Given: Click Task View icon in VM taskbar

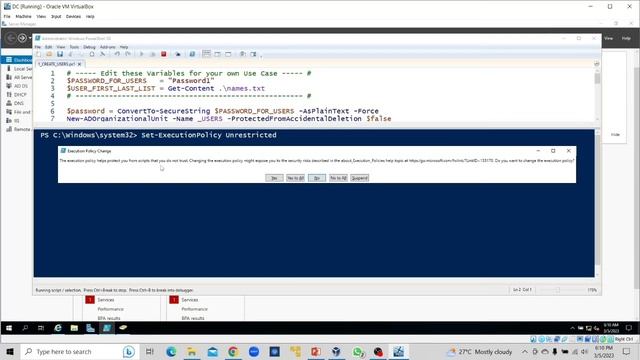Looking at the screenshot, I should (x=41, y=328).
